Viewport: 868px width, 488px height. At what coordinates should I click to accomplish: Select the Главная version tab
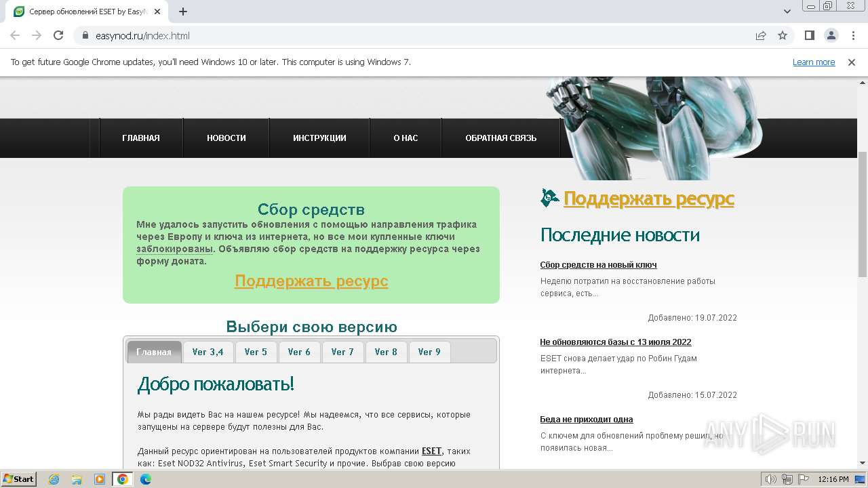pos(154,352)
